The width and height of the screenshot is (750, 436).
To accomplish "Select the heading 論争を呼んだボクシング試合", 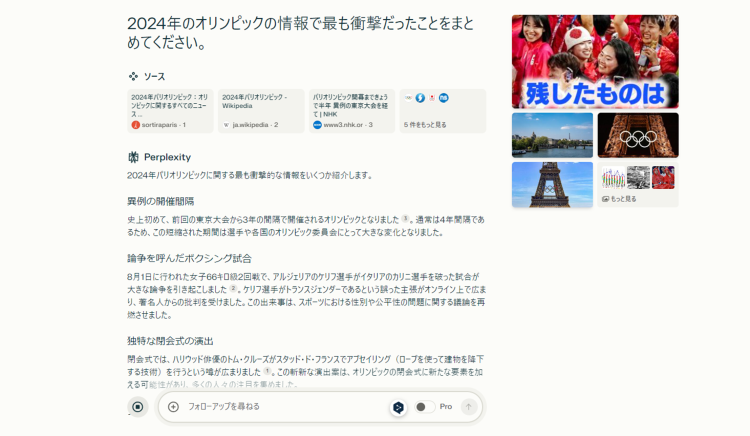I will tap(189, 259).
